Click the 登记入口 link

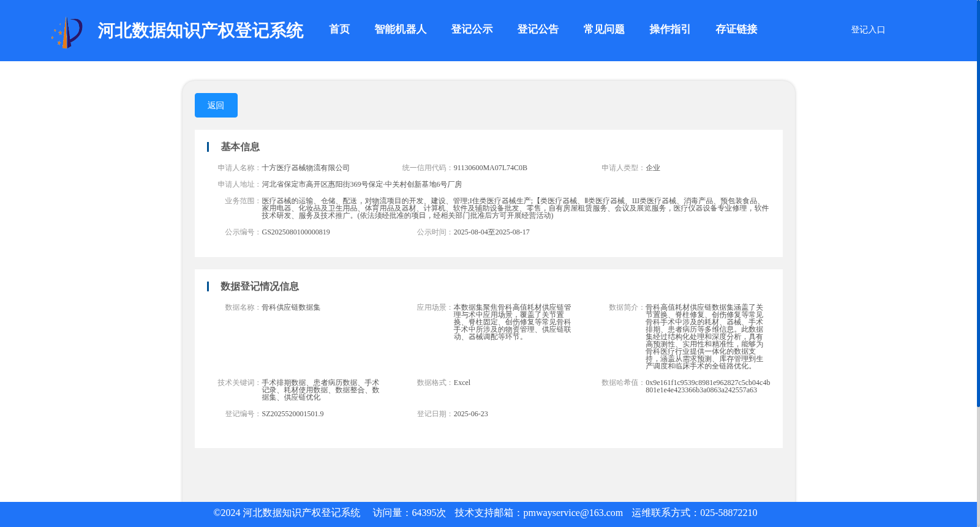pos(868,29)
